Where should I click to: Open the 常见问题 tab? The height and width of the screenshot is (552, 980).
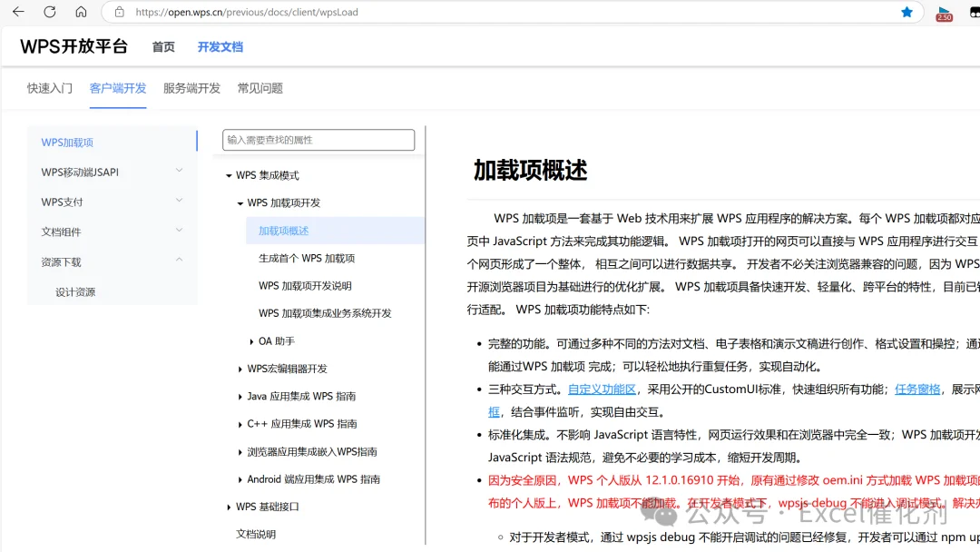[x=260, y=88]
